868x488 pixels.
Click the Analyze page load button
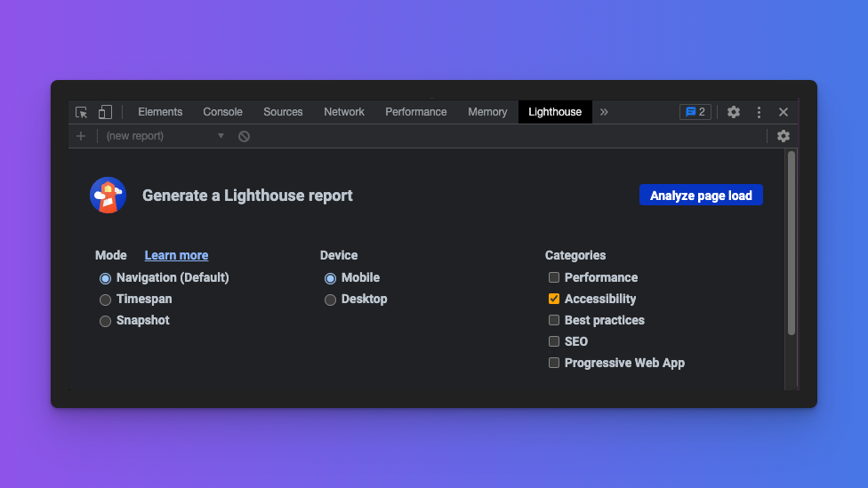click(701, 196)
